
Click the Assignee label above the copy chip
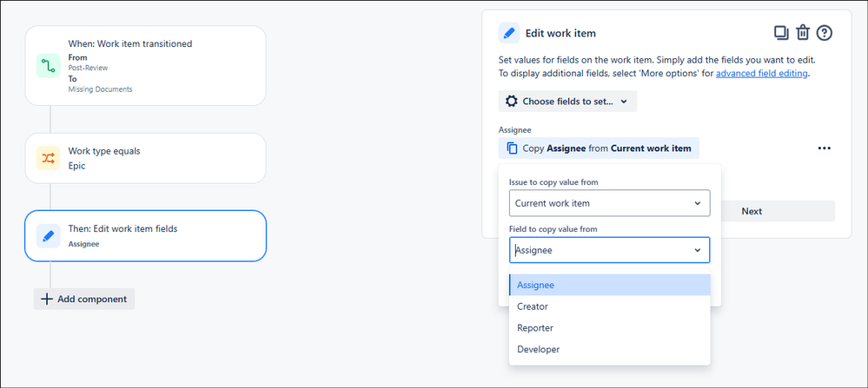(x=515, y=130)
